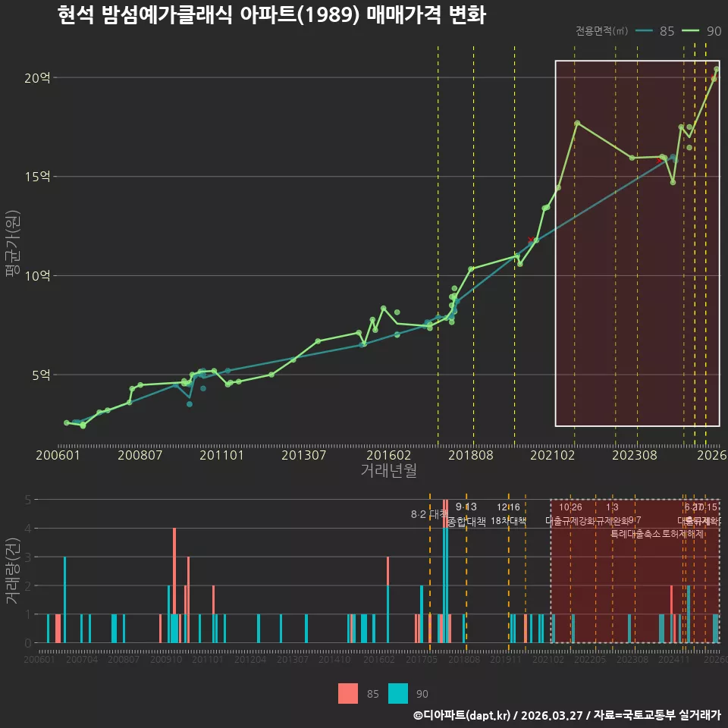
Task: Click the 12·16 18차대책 annotation label
Action: pyautogui.click(x=508, y=514)
